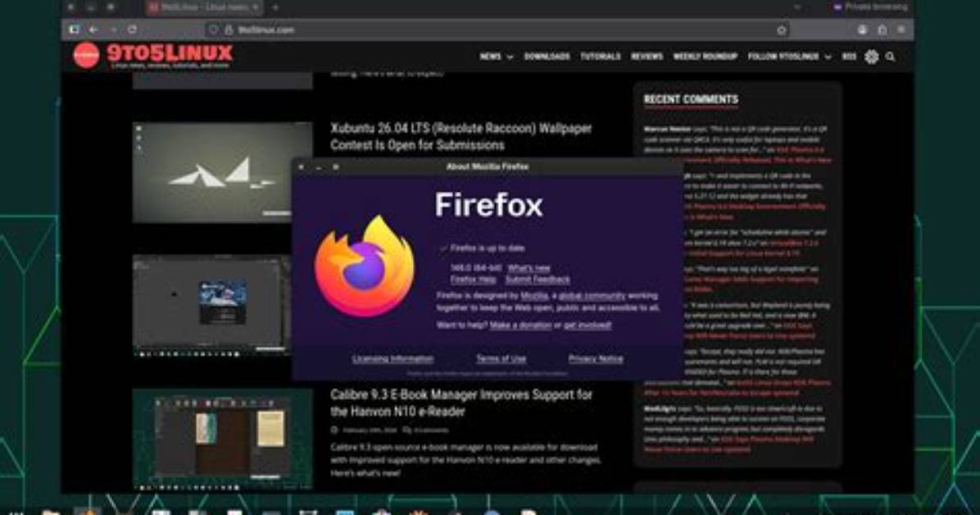The image size is (980, 515).
Task: Close the 9to5Linux browser tab
Action: 255,7
